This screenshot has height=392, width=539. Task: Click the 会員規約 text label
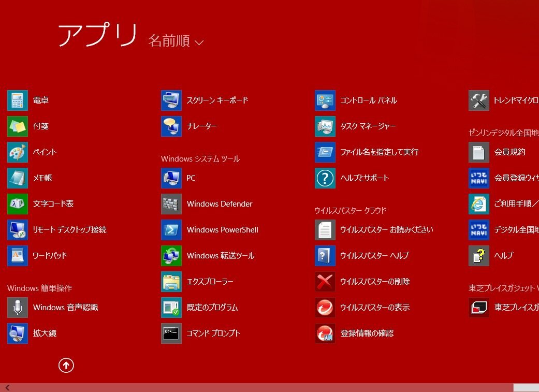coord(510,152)
